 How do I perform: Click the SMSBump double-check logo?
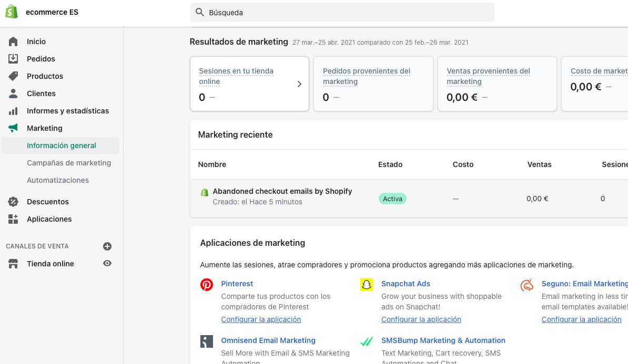[x=367, y=341]
